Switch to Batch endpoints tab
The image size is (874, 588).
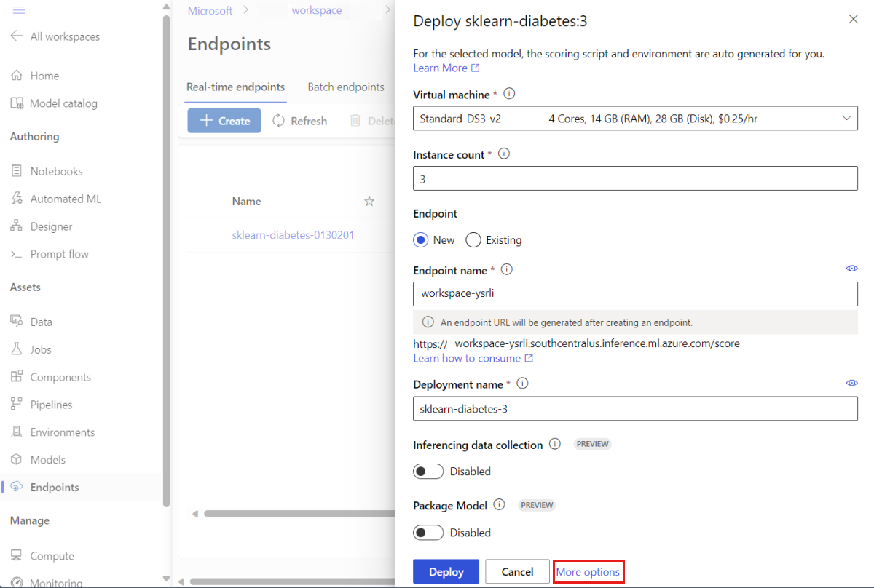(346, 87)
